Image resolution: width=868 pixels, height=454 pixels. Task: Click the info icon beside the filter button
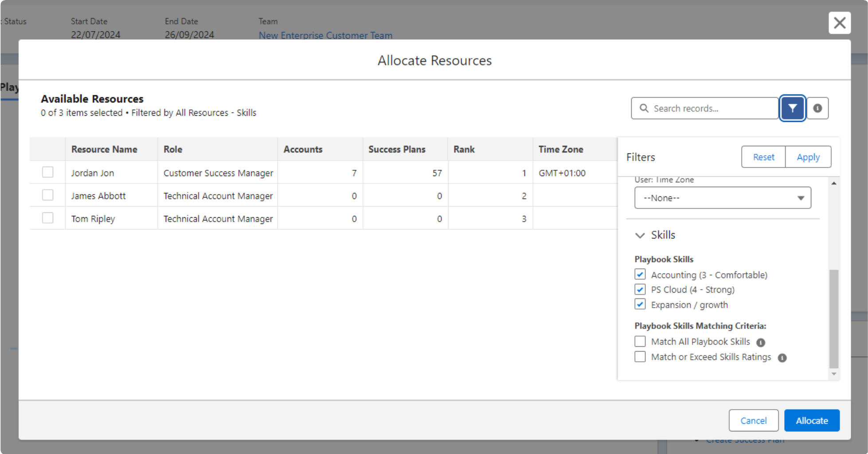click(817, 108)
